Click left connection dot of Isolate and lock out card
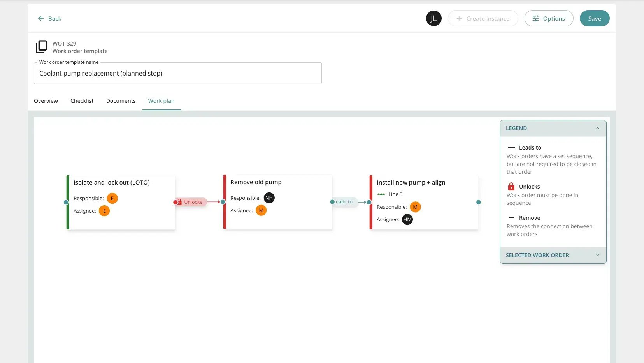This screenshot has width=644, height=363. point(66,202)
